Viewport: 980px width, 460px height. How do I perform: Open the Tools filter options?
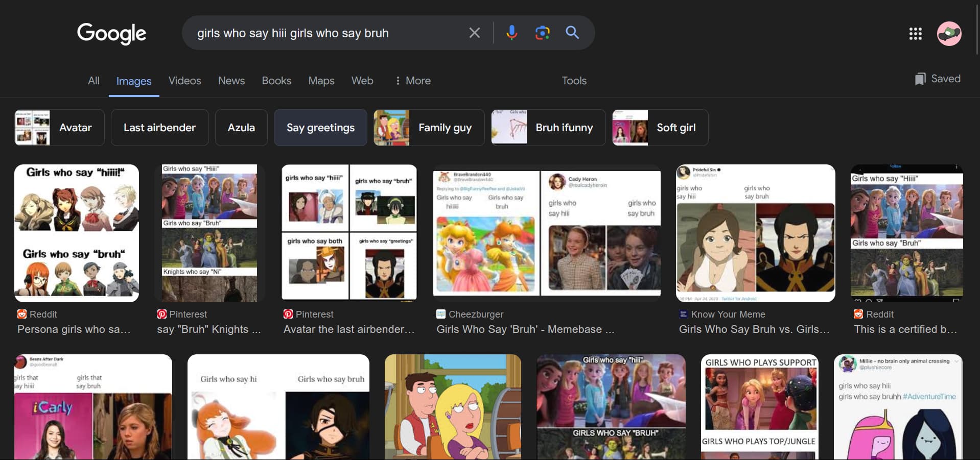coord(574,81)
